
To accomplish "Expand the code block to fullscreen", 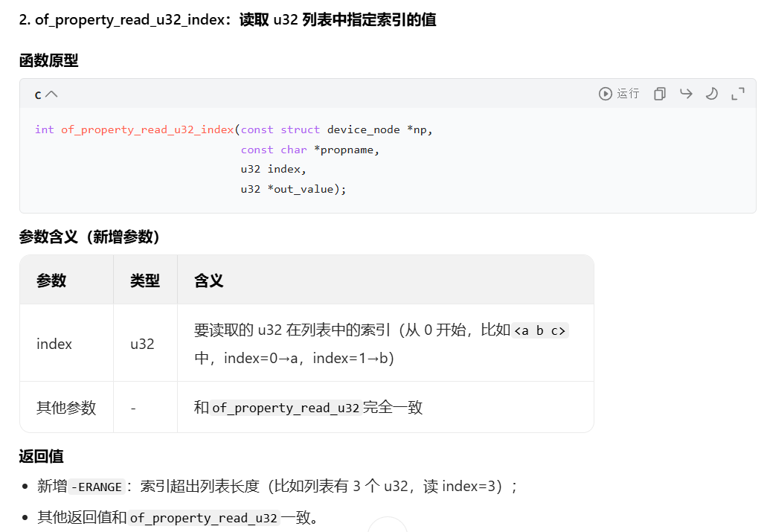I will pos(737,93).
